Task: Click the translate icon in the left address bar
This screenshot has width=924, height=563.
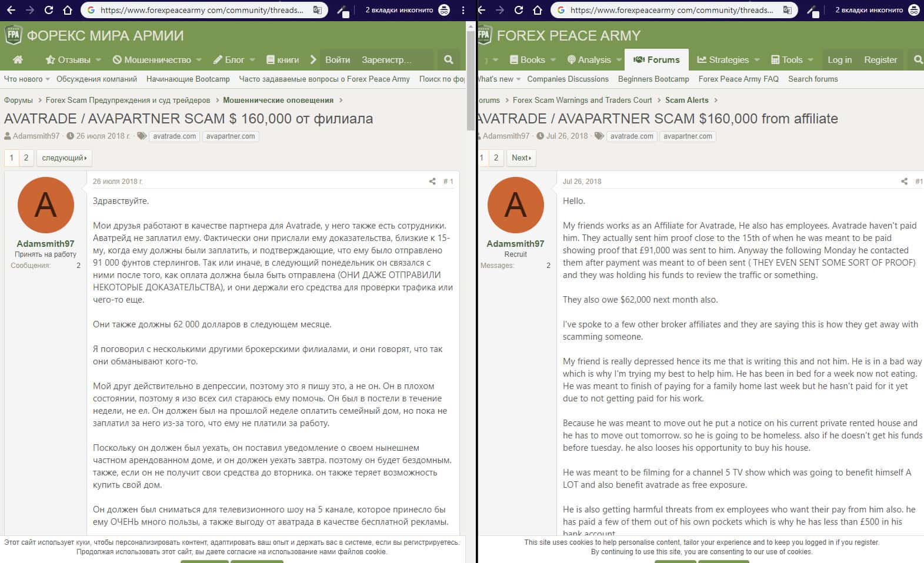Action: (317, 10)
